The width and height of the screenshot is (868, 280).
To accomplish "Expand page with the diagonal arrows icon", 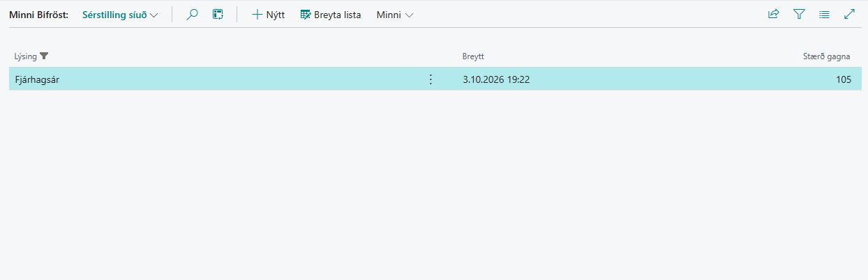I will [x=850, y=14].
